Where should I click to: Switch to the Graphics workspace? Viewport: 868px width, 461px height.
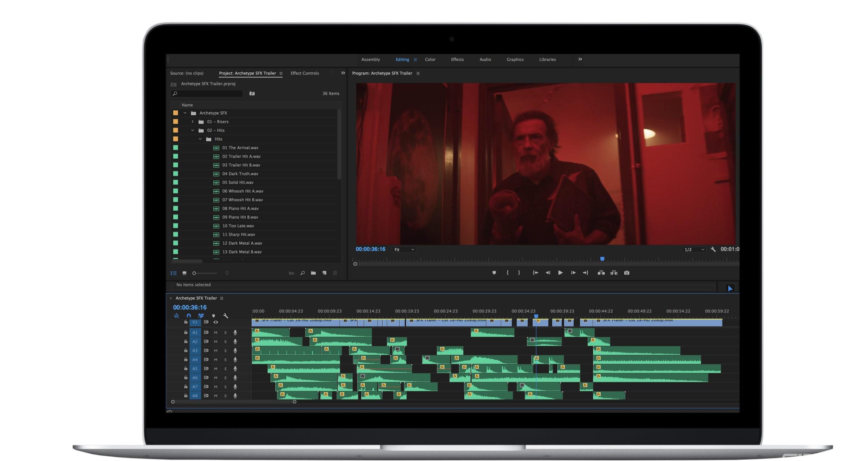point(515,59)
